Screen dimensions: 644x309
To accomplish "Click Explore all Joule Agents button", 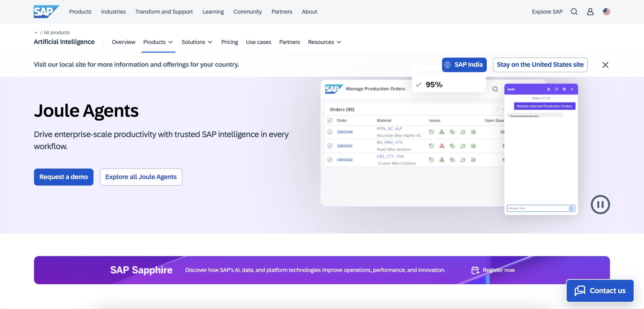I will click(x=141, y=177).
